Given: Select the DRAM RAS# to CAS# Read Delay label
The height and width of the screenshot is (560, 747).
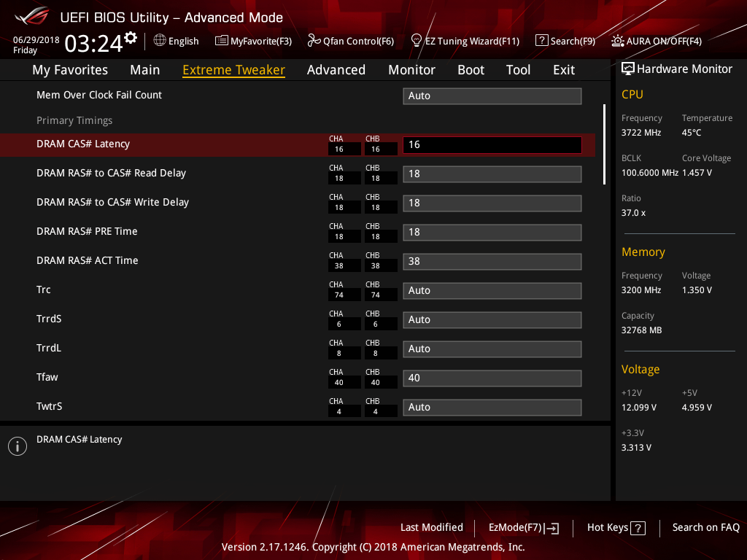Looking at the screenshot, I should 111,173.
